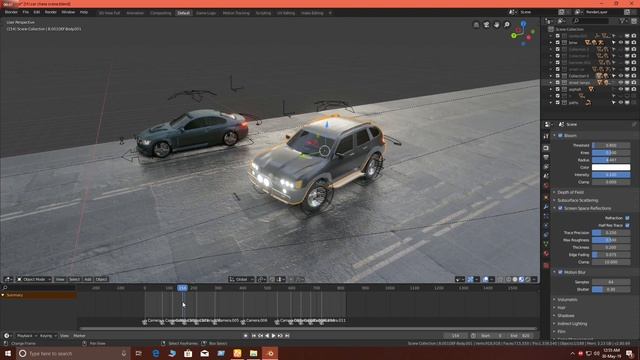The height and width of the screenshot is (360, 640).
Task: Jump to the timeline end frame
Action: [x=287, y=336]
